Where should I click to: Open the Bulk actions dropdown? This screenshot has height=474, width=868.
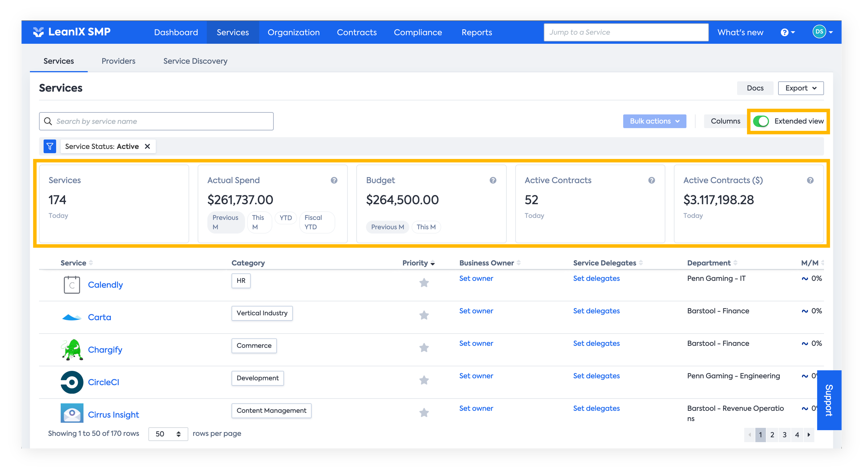point(654,121)
